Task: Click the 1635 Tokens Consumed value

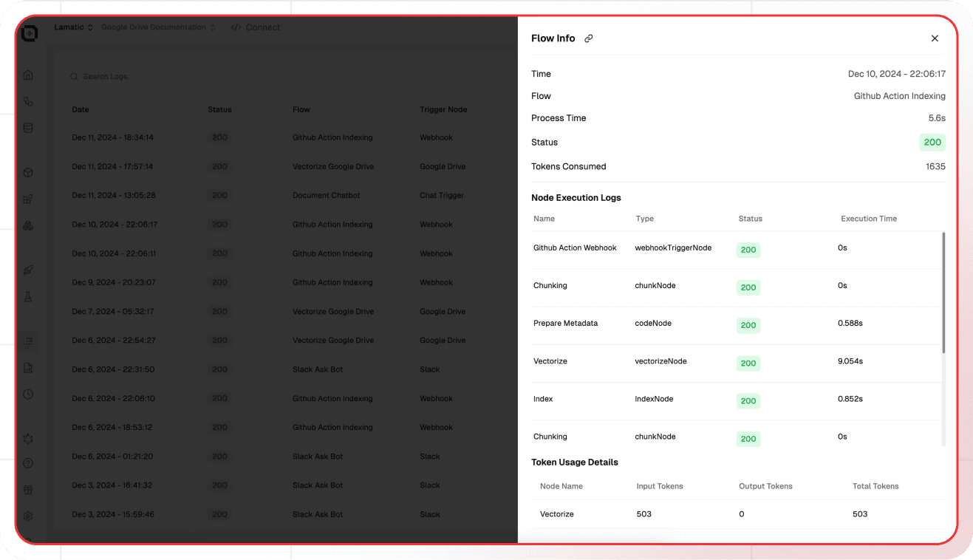Action: click(x=935, y=167)
